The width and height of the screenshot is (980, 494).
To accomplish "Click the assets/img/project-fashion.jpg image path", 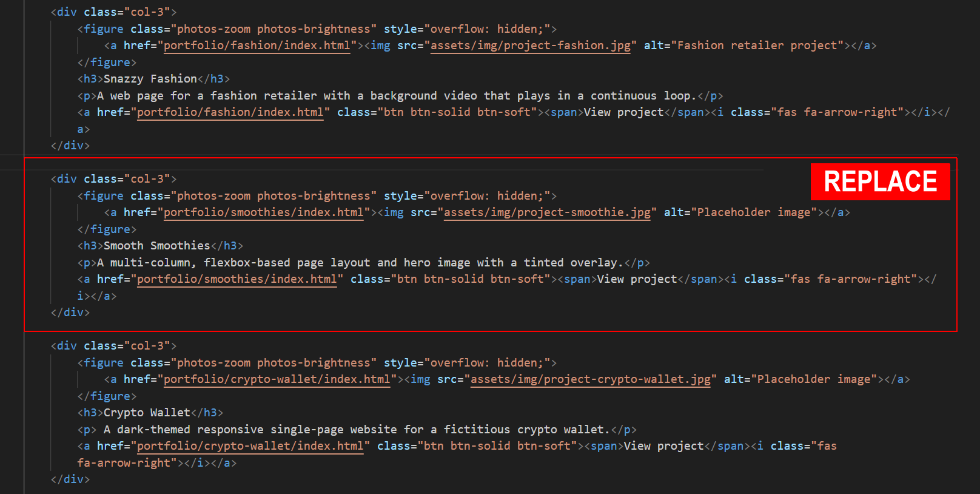I will [531, 46].
